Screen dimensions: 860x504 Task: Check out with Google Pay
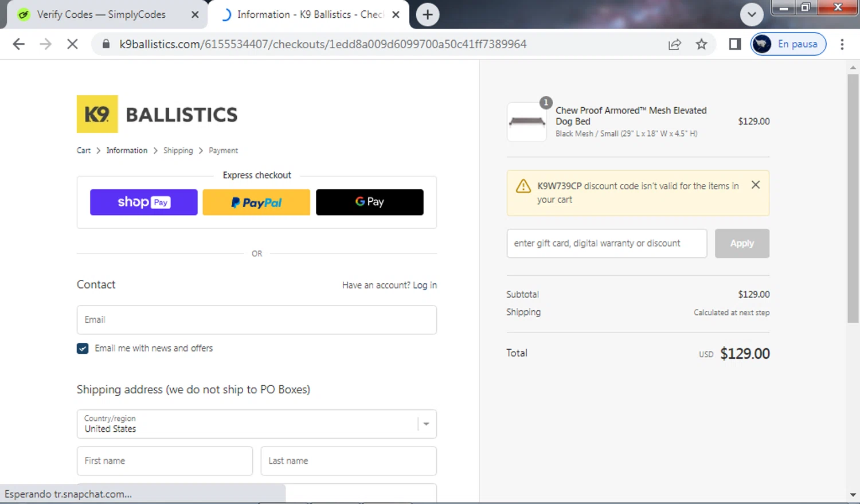click(370, 202)
